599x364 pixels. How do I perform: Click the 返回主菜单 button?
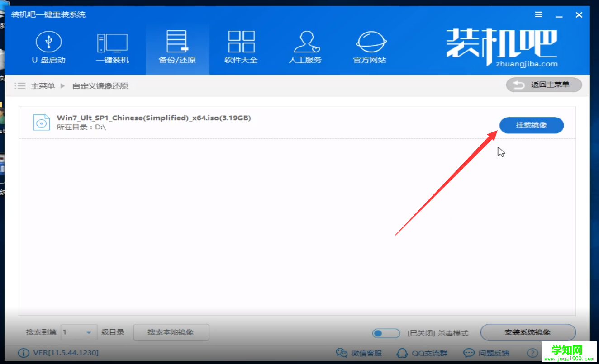coord(544,85)
